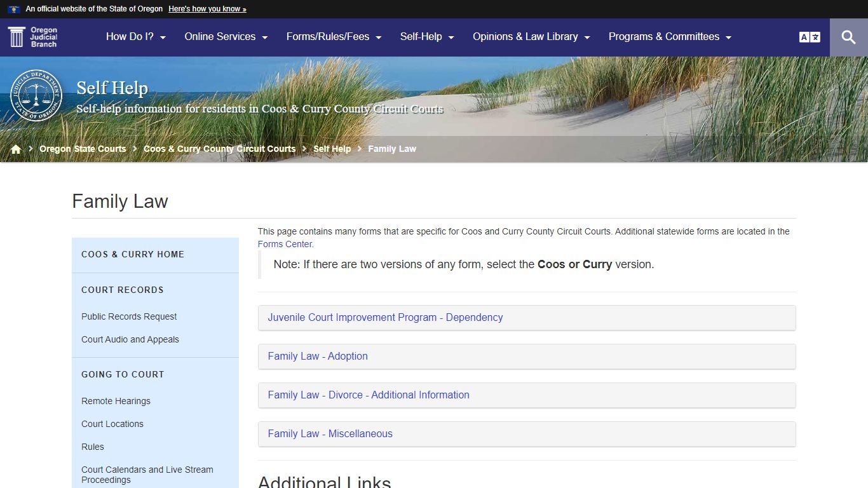
Task: Open the Forms Center link
Action: (285, 244)
